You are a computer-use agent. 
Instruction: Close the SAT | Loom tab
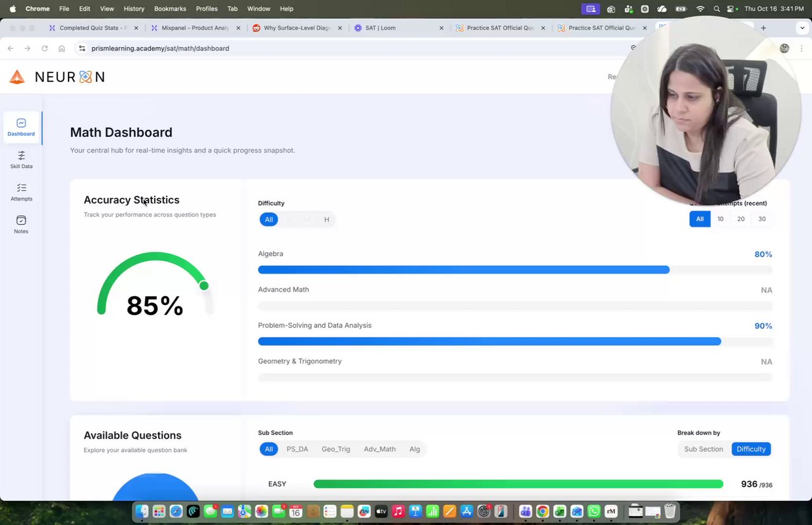[x=441, y=28]
